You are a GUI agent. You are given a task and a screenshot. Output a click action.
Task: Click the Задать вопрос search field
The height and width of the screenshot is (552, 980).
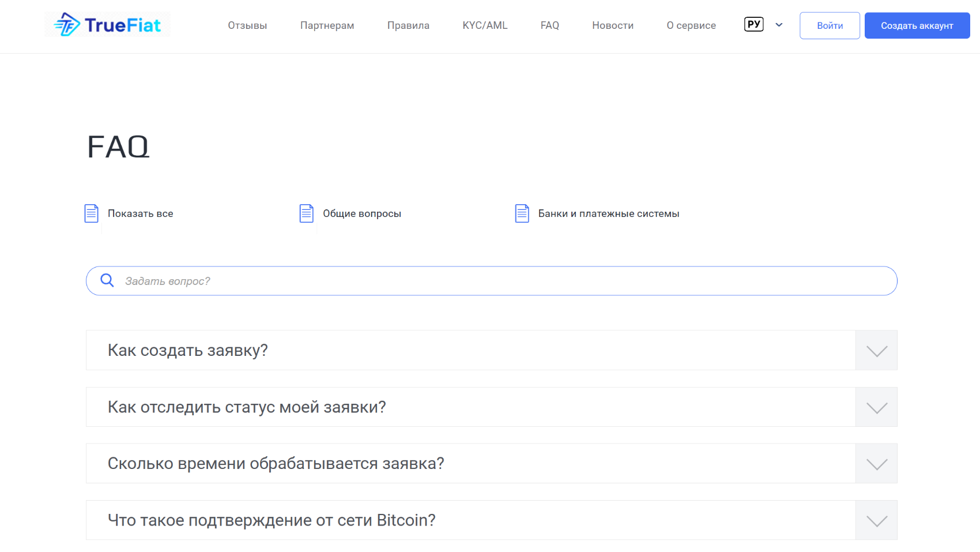tap(492, 281)
